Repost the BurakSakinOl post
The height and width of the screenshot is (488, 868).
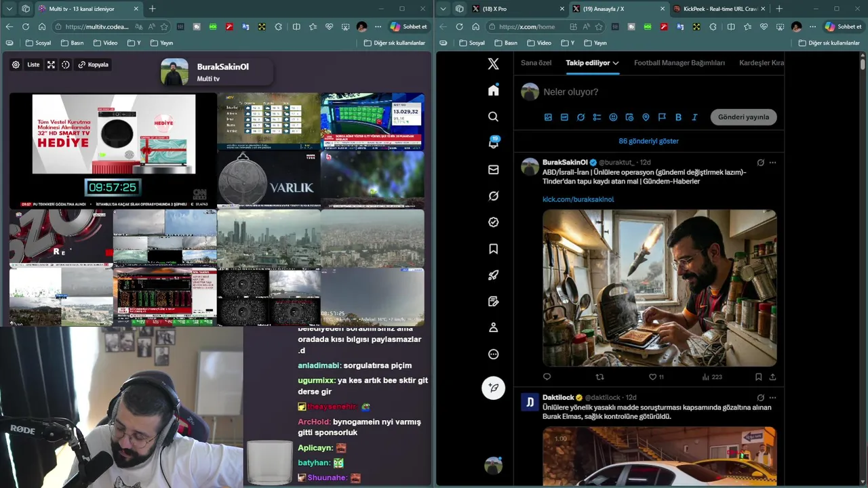599,377
